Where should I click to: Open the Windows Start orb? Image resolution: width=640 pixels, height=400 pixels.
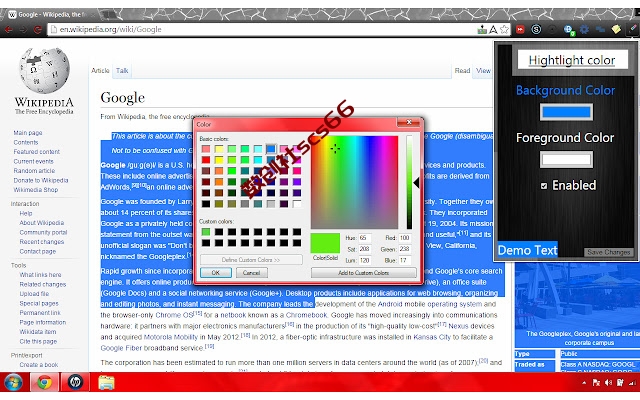[13, 382]
